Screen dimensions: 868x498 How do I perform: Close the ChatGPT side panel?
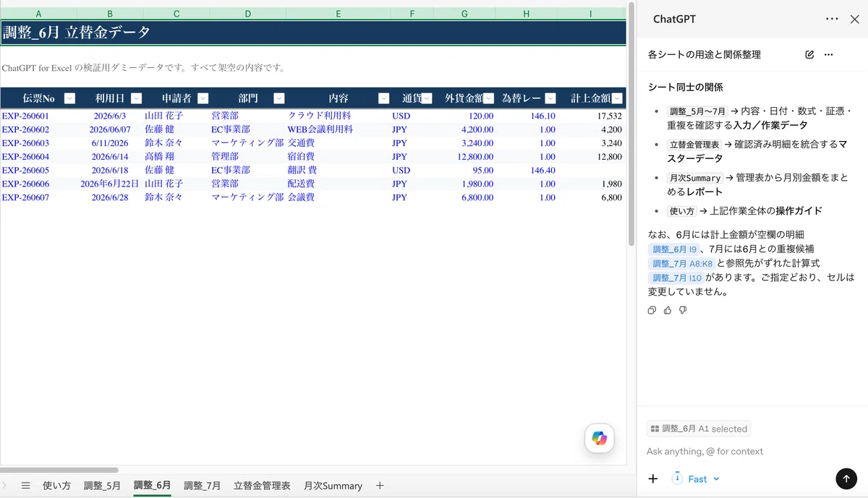tap(854, 20)
